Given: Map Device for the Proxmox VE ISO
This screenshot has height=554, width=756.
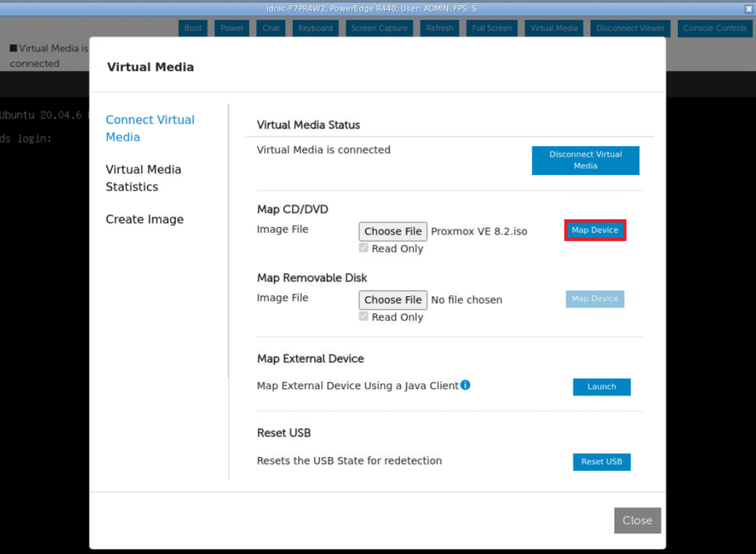Looking at the screenshot, I should (x=594, y=230).
